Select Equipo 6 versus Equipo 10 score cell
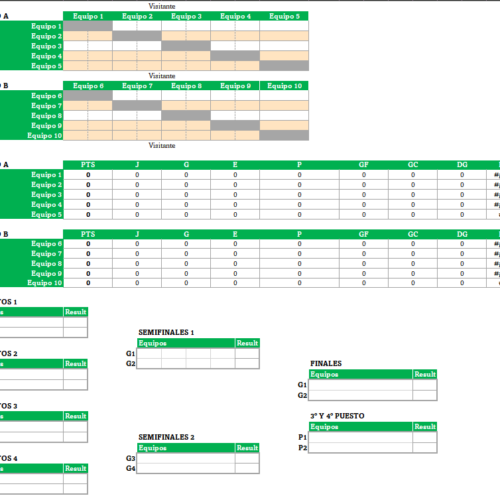500x500 pixels. pos(284,95)
